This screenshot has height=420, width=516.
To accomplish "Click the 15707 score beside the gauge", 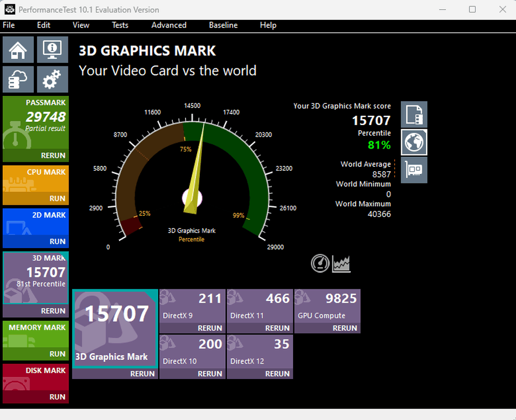I will click(371, 121).
